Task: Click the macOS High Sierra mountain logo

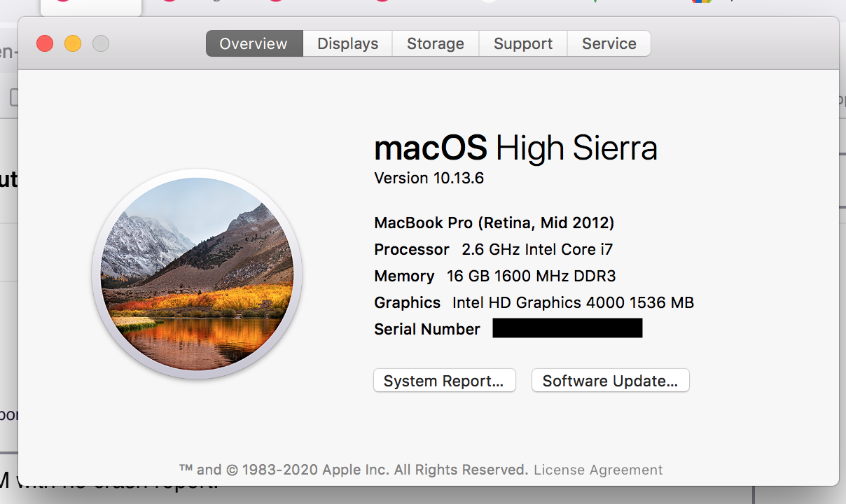Action: (197, 274)
